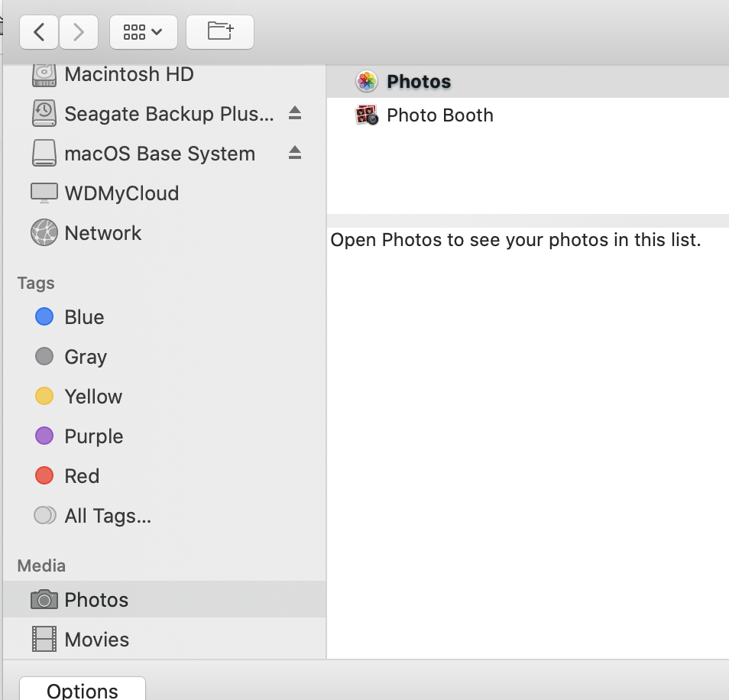The height and width of the screenshot is (700, 729).
Task: Click the blue tag color dot
Action: (44, 316)
